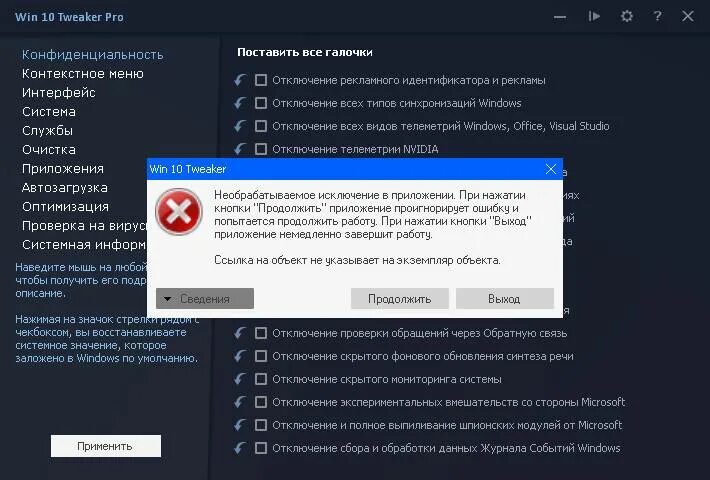
Task: Click the Продолжить button in dialog
Action: coord(400,299)
